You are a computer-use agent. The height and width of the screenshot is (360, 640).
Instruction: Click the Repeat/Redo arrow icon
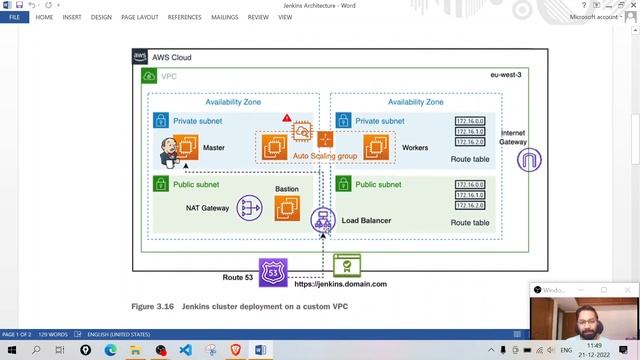[49, 5]
